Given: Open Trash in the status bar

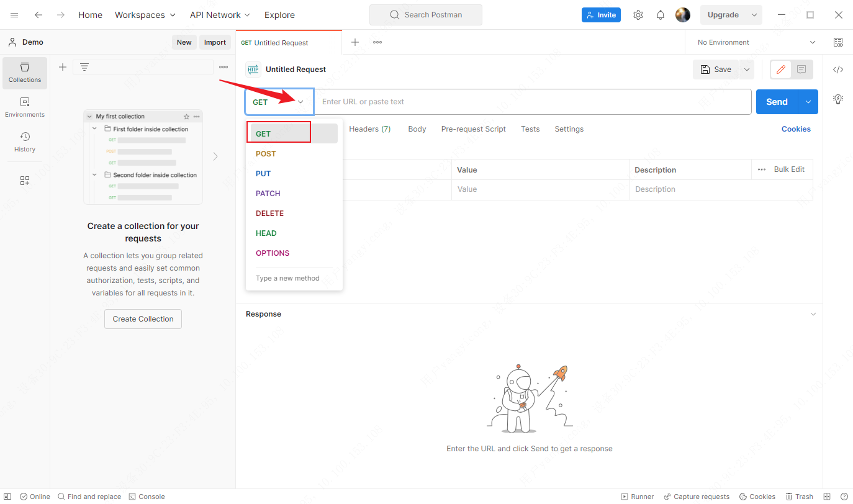Looking at the screenshot, I should (x=799, y=497).
